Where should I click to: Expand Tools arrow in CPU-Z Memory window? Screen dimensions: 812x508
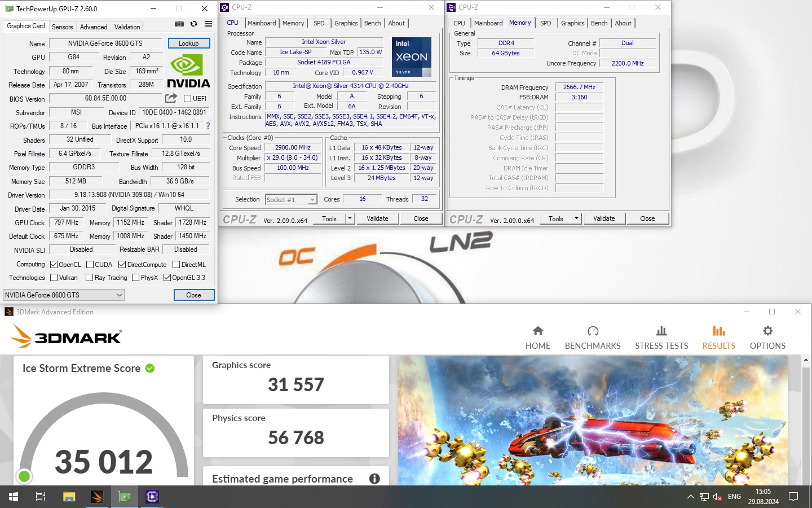[x=576, y=218]
